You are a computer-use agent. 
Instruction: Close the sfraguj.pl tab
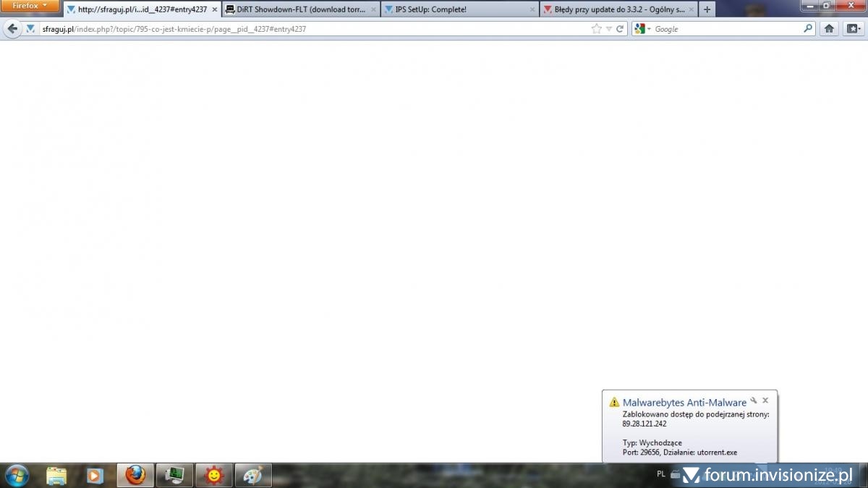(214, 9)
